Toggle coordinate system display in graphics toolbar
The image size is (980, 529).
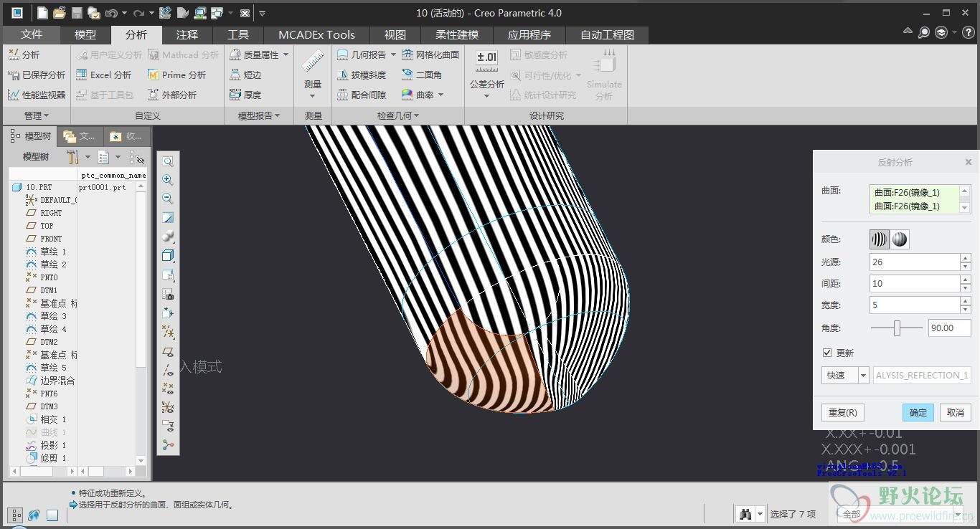(x=168, y=407)
